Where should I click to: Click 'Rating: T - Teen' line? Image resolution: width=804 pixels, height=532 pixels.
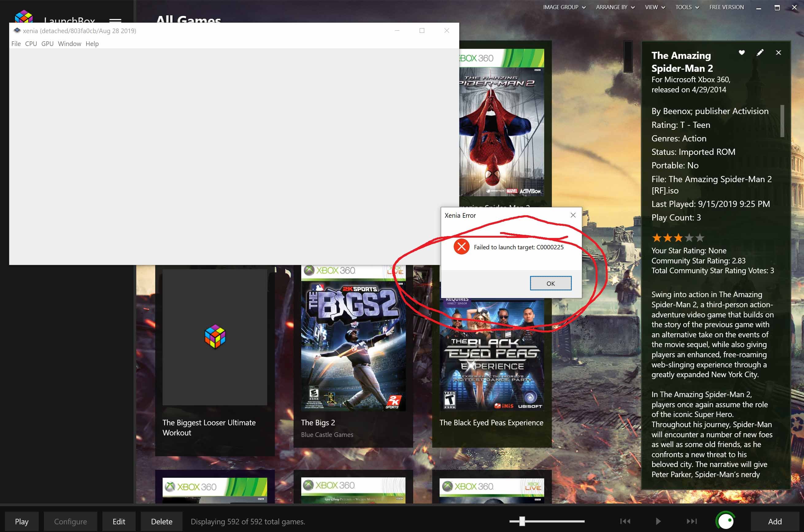pyautogui.click(x=680, y=124)
